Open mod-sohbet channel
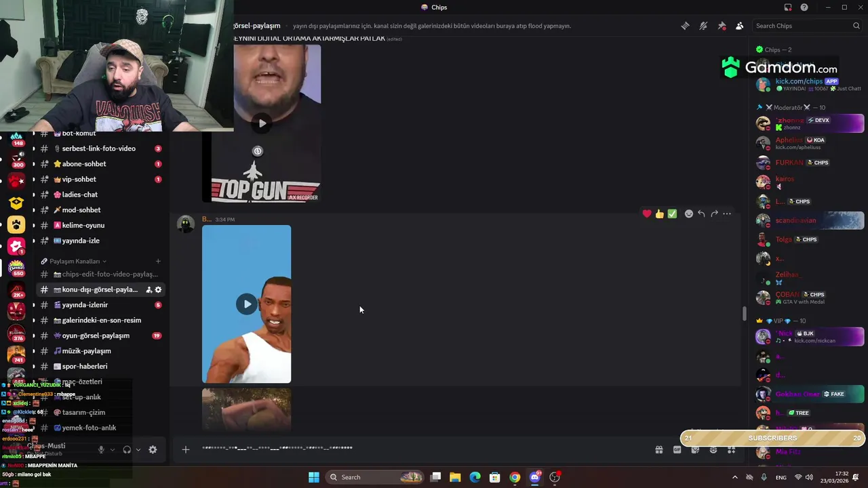This screenshot has height=488, width=868. [x=100, y=210]
